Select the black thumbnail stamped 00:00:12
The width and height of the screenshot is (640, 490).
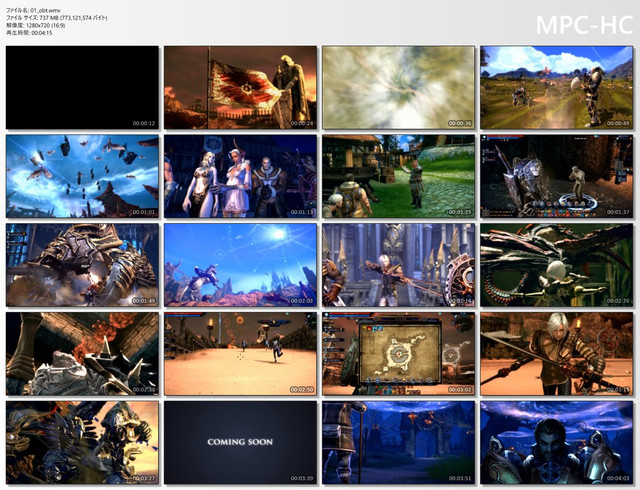coord(82,87)
